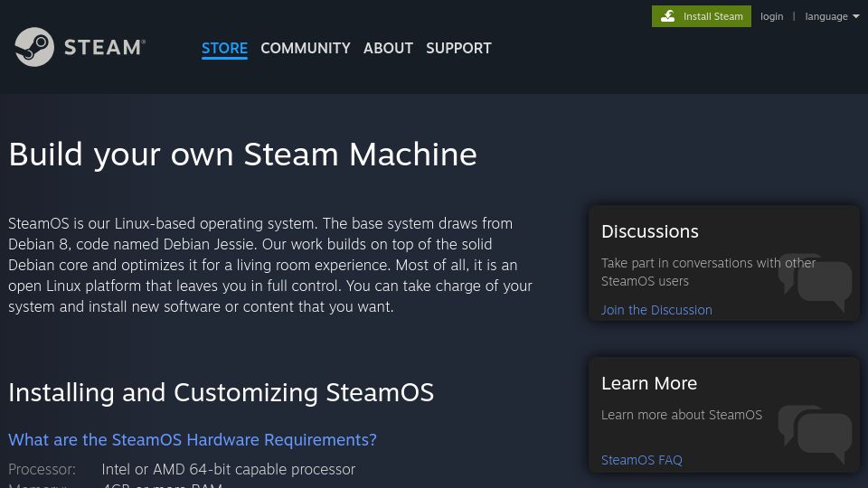Viewport: 868px width, 488px height.
Task: Click the Take part in conversations text
Action: [709, 272]
